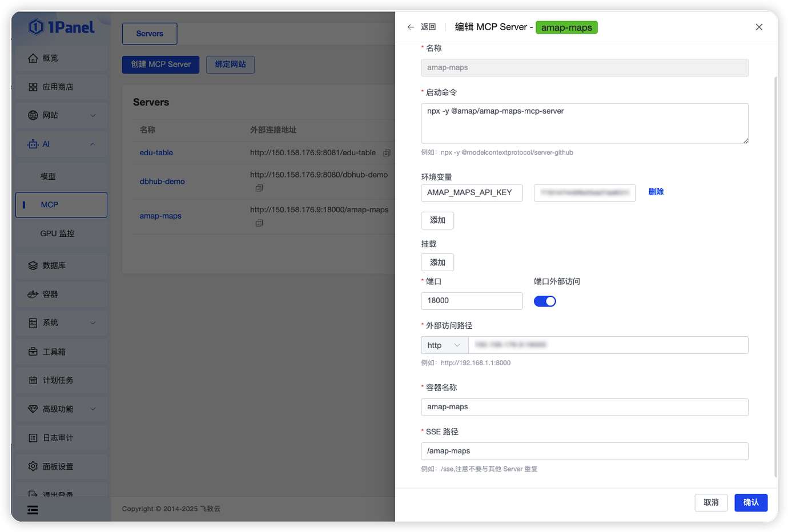Collapse the sidebar using the bottom-left icon
Screen dimensions: 788x532
pos(33,510)
